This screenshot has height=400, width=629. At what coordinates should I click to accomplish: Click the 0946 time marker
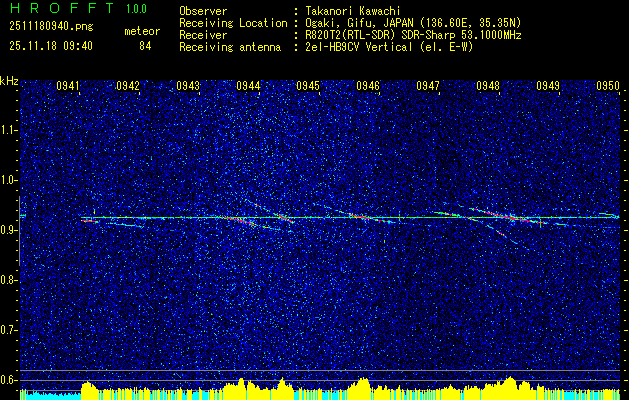click(368, 85)
